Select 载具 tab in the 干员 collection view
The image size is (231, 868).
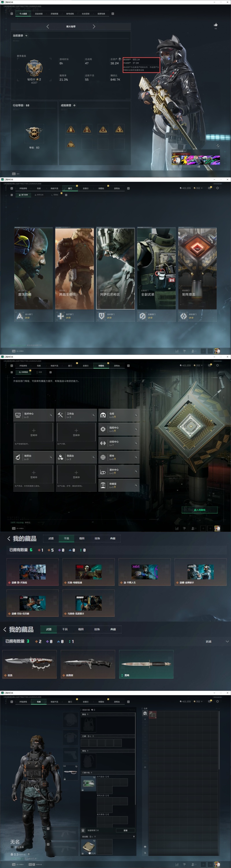coord(82,538)
